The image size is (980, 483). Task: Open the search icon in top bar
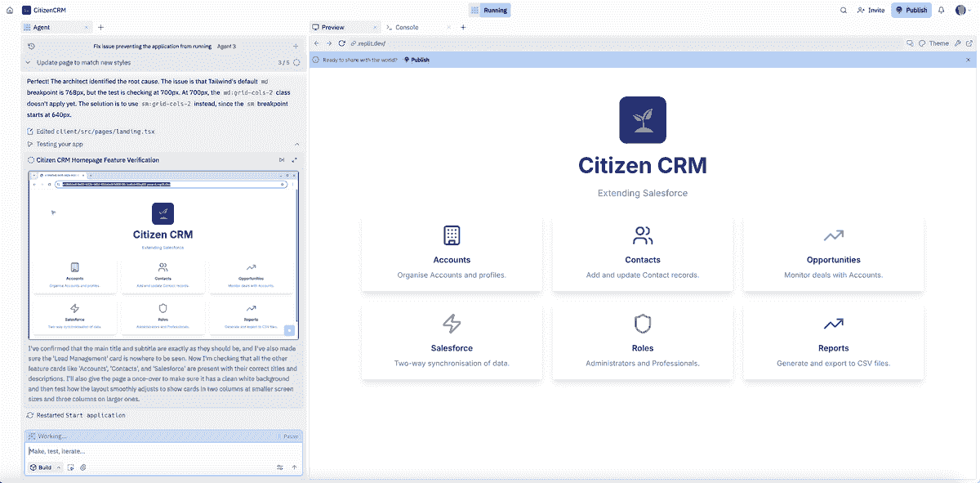pos(844,11)
